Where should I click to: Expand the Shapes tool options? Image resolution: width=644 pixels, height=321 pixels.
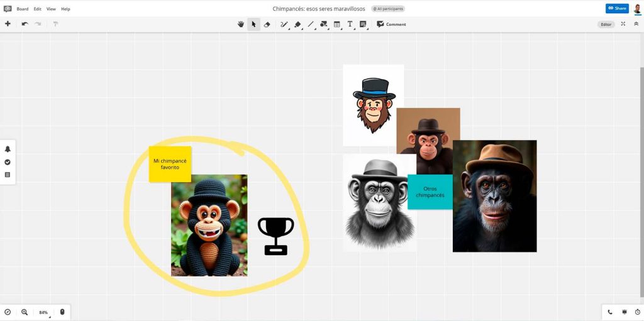[x=323, y=24]
